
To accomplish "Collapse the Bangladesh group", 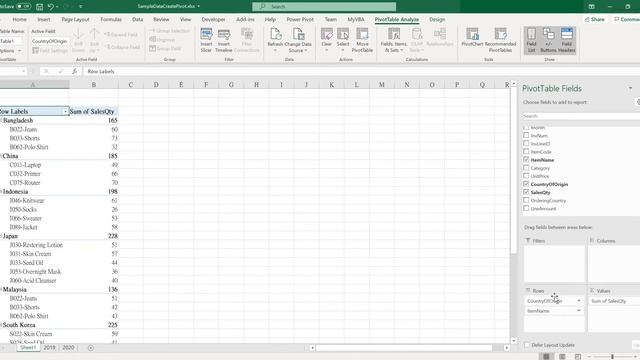I will point(1,120).
